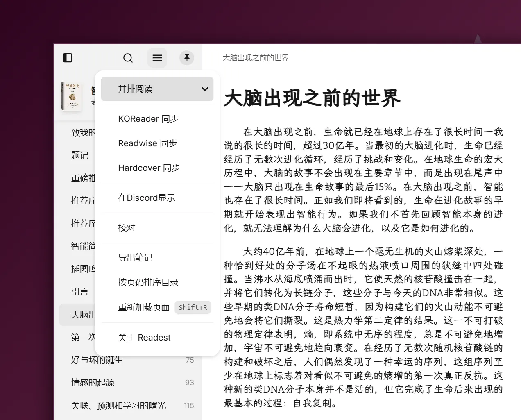Close the hamburger menu button

pyautogui.click(x=157, y=58)
